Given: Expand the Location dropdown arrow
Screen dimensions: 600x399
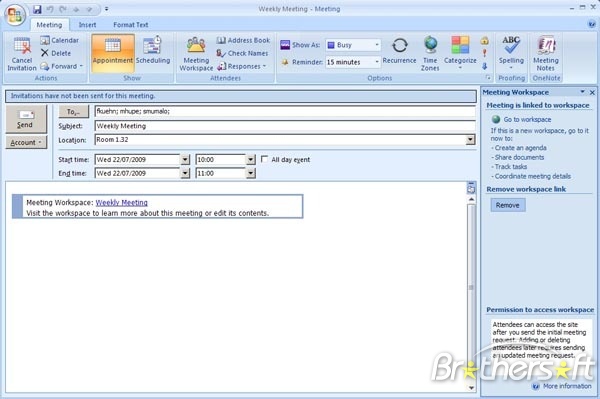Looking at the screenshot, I should pyautogui.click(x=470, y=140).
